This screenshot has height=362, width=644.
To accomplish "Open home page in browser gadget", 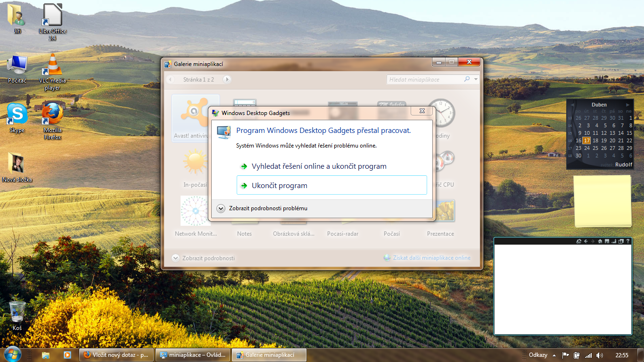I will (x=600, y=241).
